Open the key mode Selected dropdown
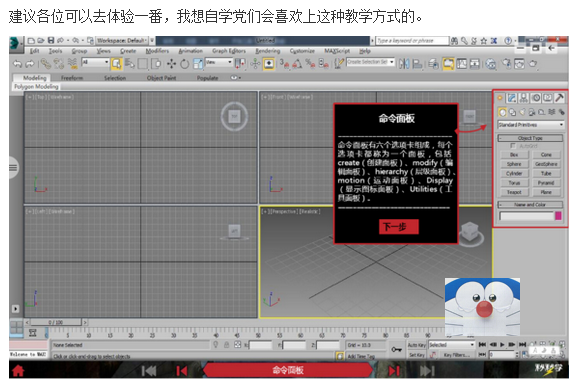The height and width of the screenshot is (386, 570). click(x=451, y=345)
